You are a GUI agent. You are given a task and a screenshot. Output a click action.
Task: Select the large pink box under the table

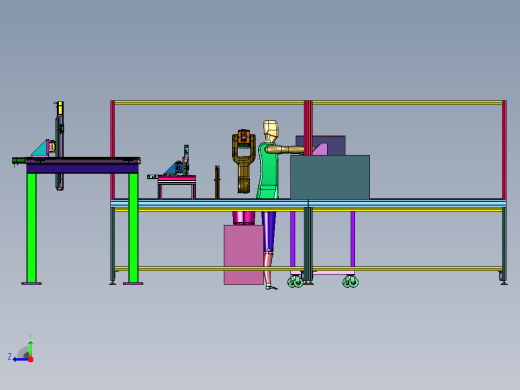point(244,255)
